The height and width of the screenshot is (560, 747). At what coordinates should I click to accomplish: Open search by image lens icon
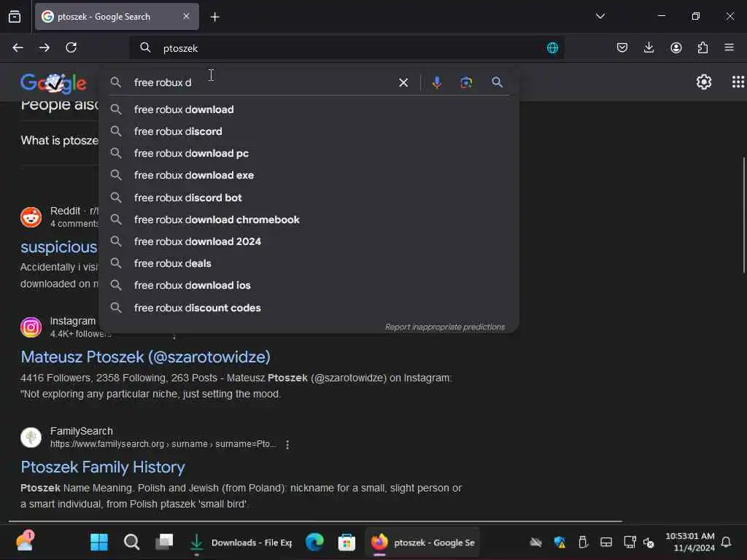pyautogui.click(x=466, y=82)
